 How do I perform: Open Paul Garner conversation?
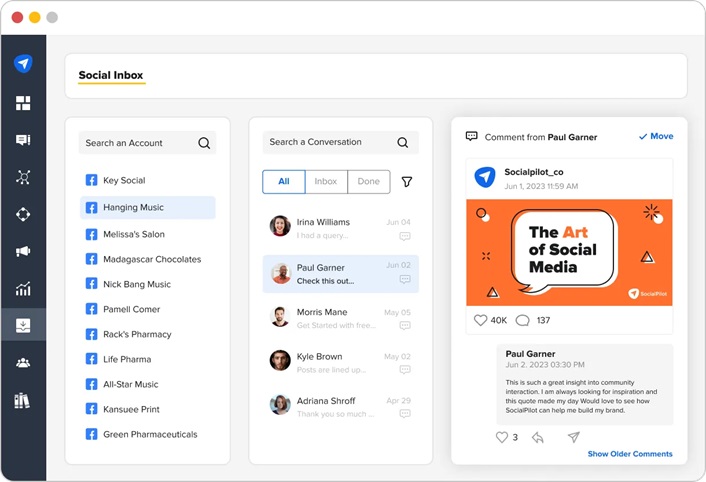340,274
